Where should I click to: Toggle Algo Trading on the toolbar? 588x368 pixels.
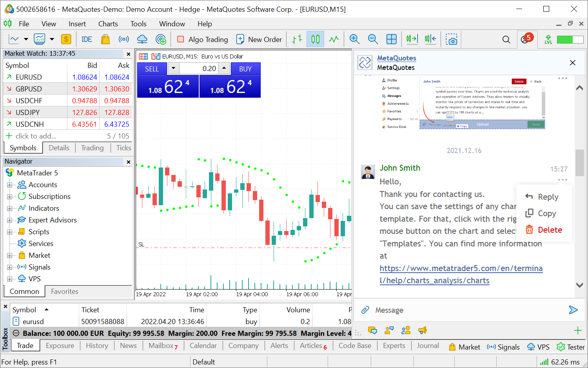coord(202,39)
